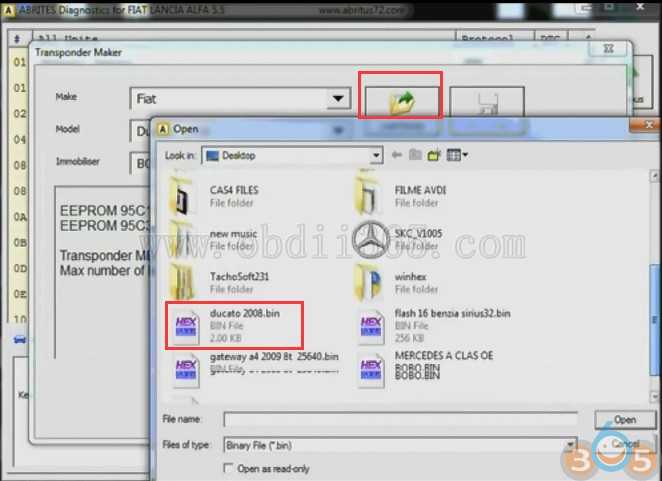Select unit row 0A in ABRITES list
662x481 pixels.
pos(19,217)
